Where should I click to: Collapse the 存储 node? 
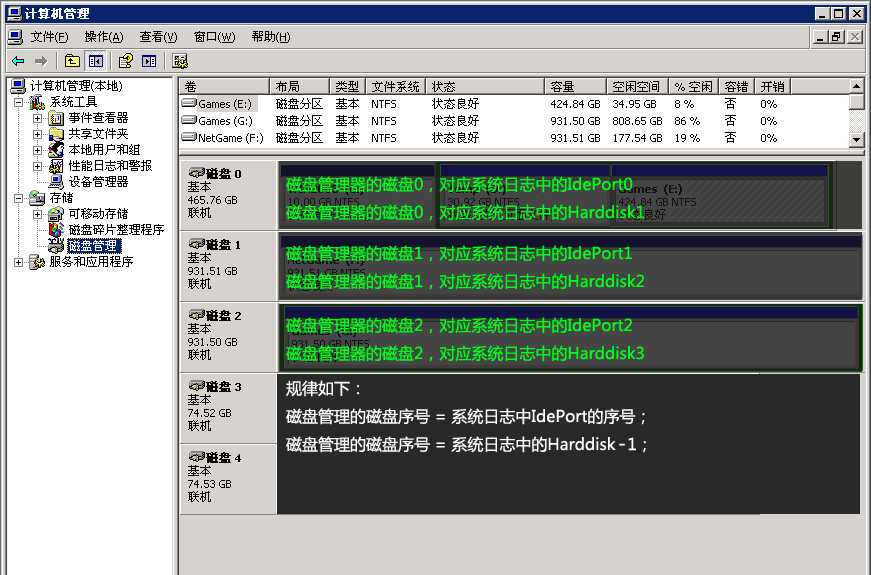[18, 198]
